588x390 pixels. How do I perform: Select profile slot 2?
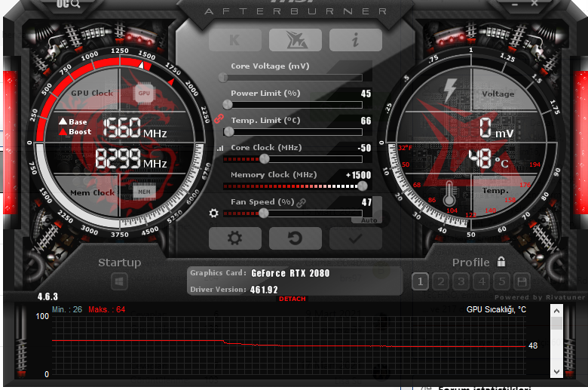[x=441, y=281]
